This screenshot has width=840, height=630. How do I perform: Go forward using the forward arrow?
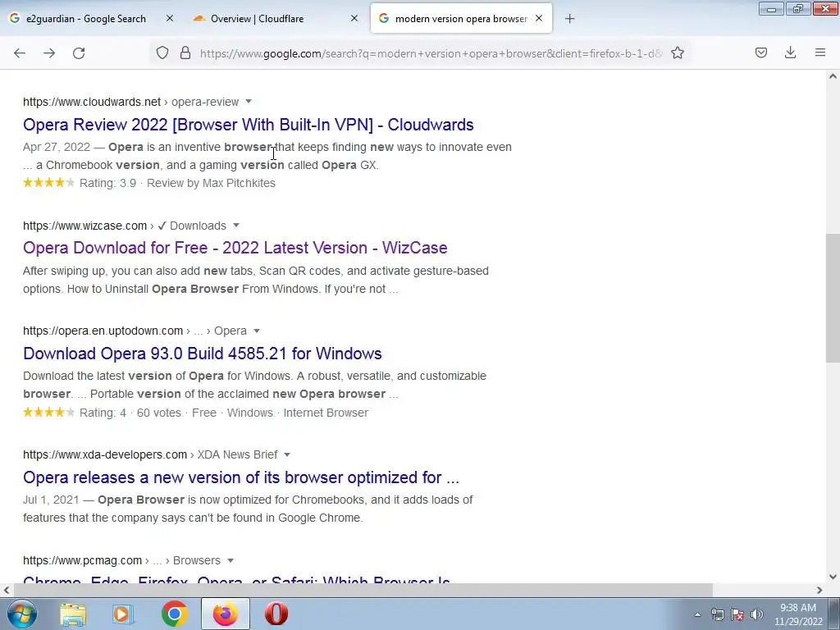pos(49,53)
